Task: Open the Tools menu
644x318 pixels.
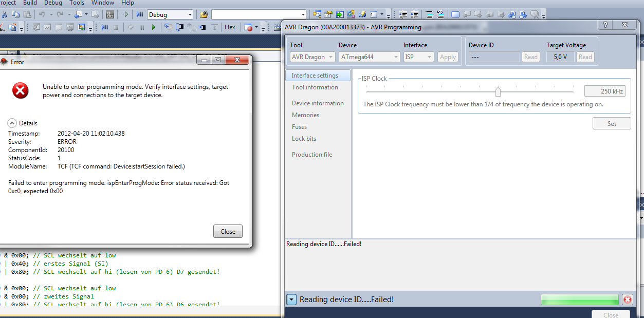Action: (x=77, y=3)
